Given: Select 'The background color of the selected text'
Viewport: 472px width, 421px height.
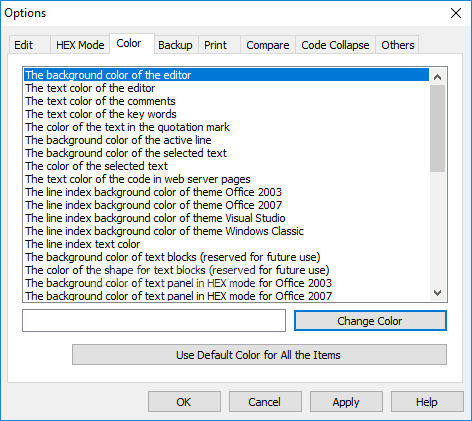Looking at the screenshot, I should pyautogui.click(x=226, y=153).
